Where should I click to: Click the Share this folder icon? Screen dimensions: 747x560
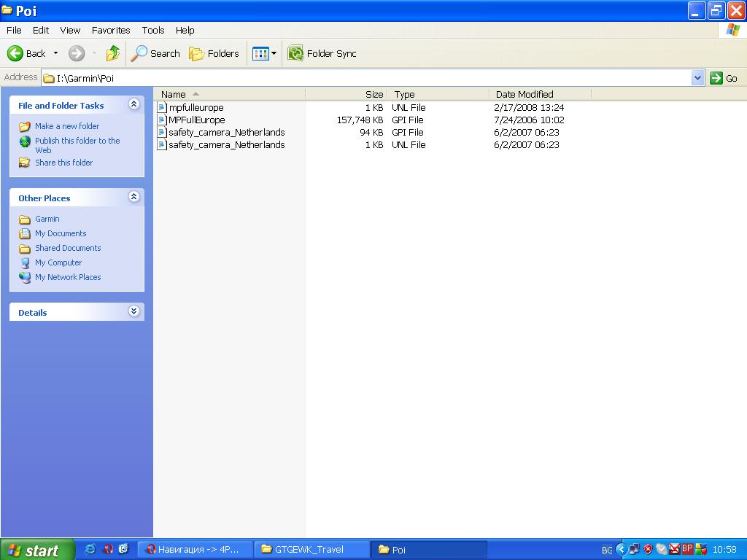[x=24, y=163]
